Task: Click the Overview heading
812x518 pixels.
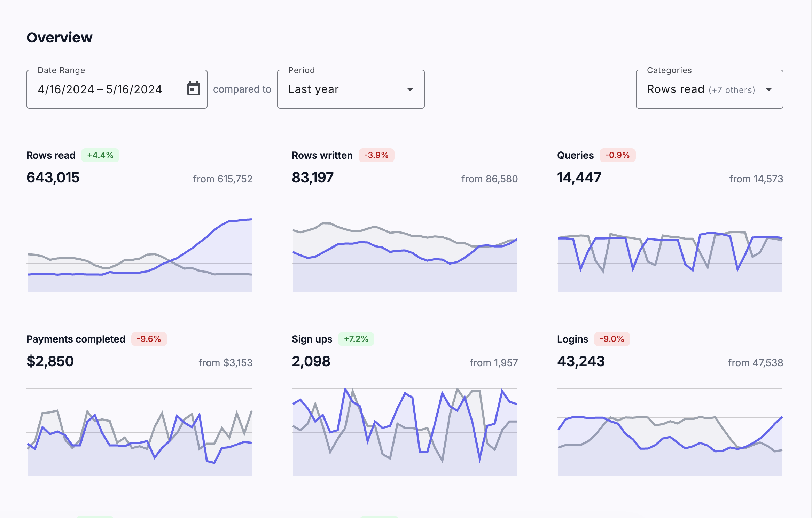Action: tap(60, 38)
